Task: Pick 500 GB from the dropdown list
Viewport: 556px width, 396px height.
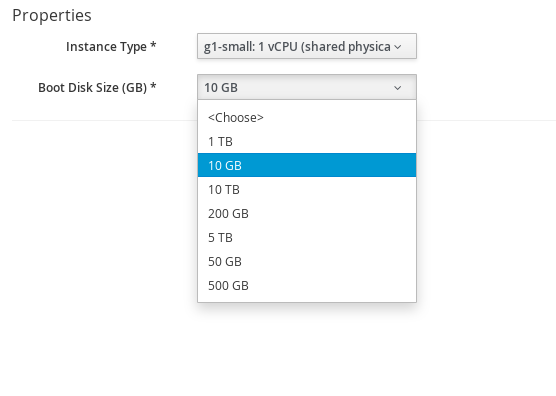Action: click(x=307, y=285)
